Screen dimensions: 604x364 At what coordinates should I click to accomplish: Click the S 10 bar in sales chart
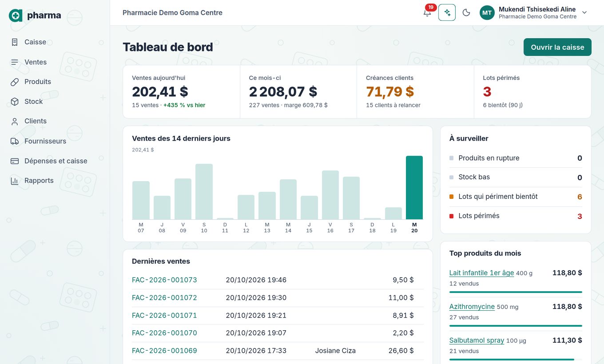[204, 191]
